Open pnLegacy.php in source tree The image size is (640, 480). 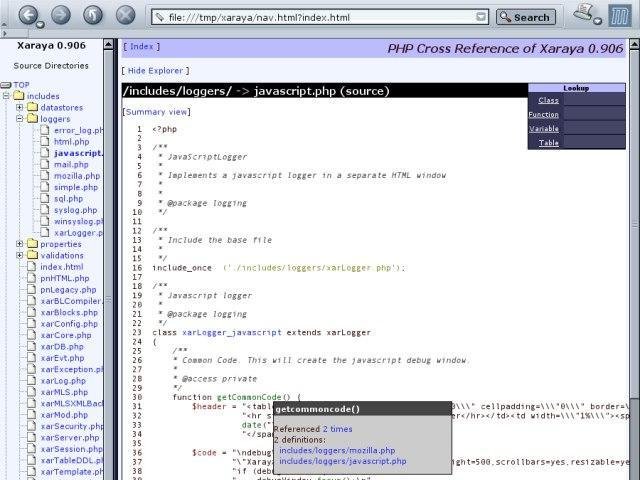pyautogui.click(x=68, y=290)
